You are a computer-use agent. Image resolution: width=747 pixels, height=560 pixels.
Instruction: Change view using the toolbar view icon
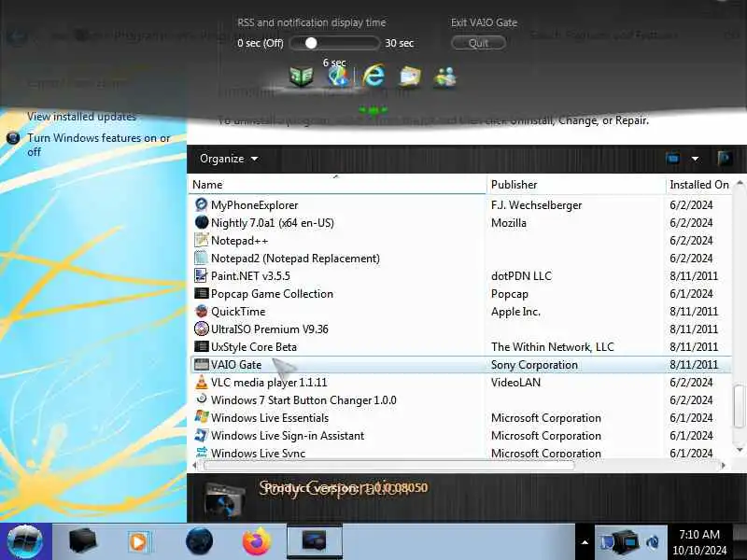pyautogui.click(x=673, y=158)
